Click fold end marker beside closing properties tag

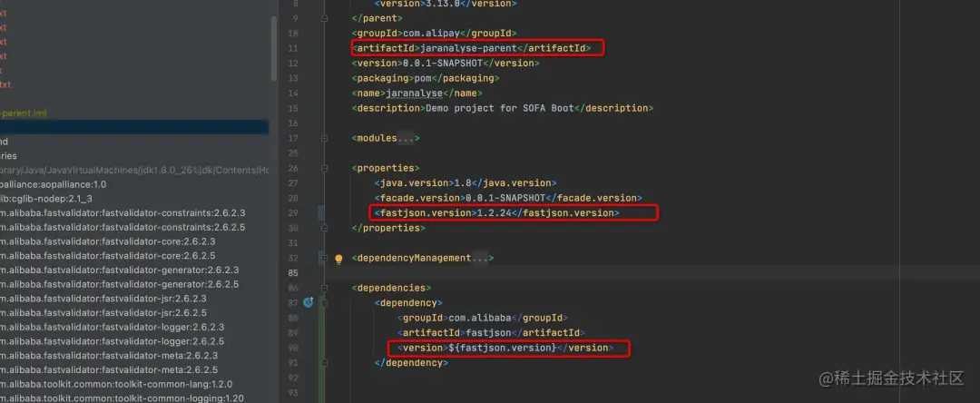pyautogui.click(x=324, y=228)
